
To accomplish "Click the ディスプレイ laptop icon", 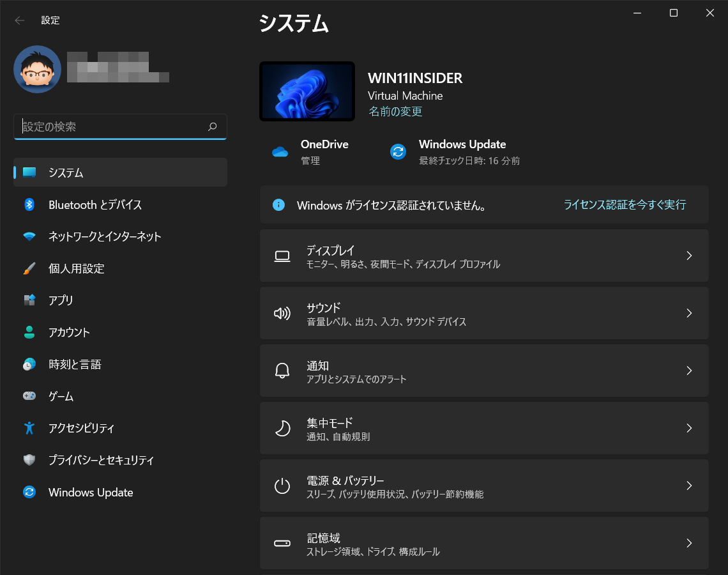I will point(282,256).
